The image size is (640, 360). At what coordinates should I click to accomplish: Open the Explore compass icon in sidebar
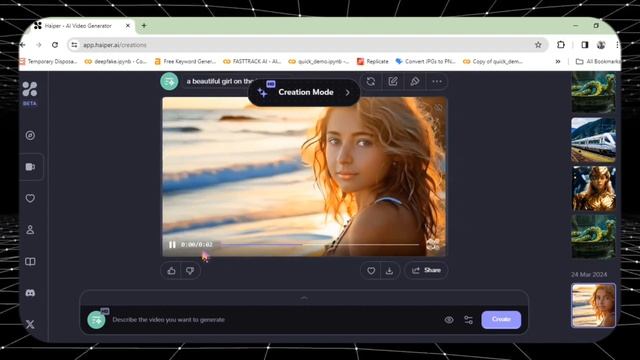pyautogui.click(x=30, y=136)
